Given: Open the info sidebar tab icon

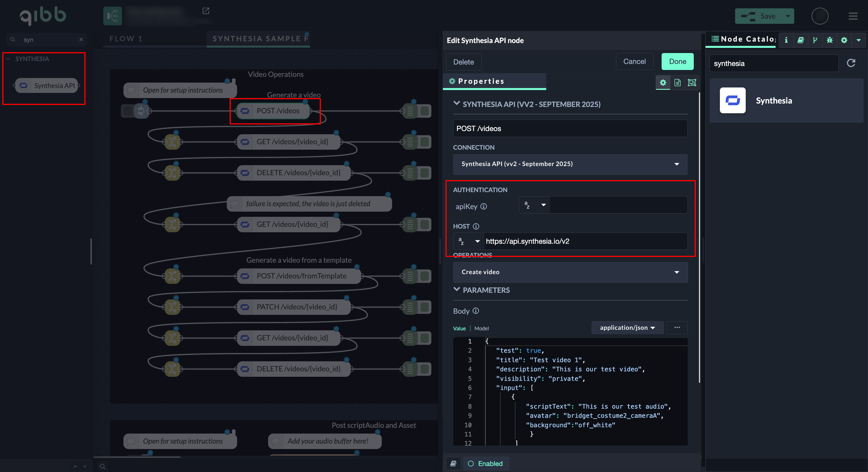Looking at the screenshot, I should pyautogui.click(x=786, y=40).
